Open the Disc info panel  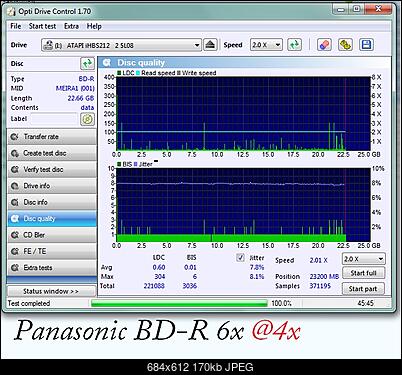coord(52,202)
